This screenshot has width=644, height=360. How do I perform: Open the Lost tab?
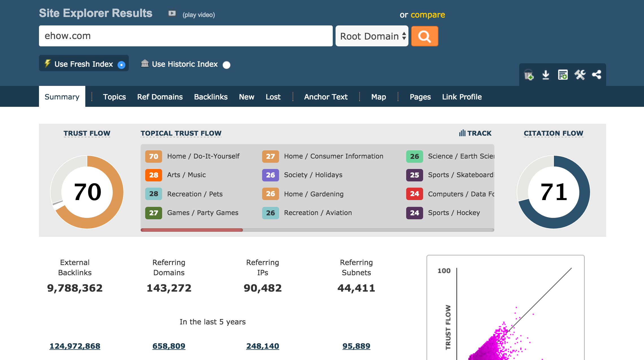[x=273, y=97]
